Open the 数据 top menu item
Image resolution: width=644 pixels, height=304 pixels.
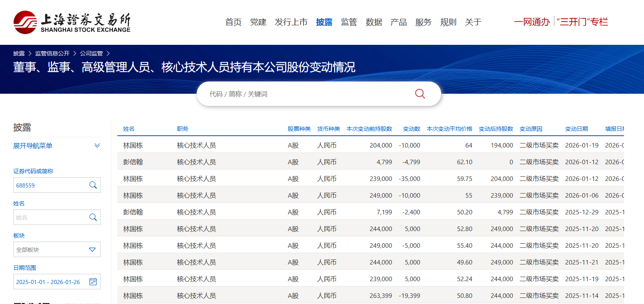374,22
